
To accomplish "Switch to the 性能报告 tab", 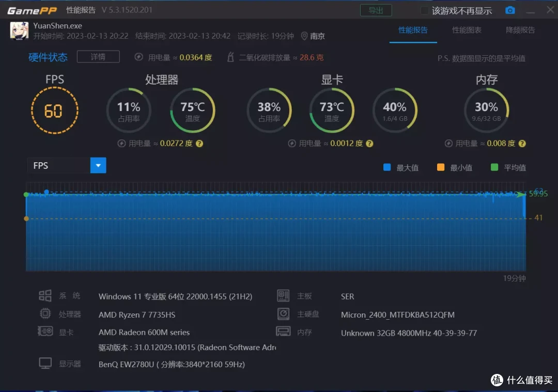I will (413, 30).
